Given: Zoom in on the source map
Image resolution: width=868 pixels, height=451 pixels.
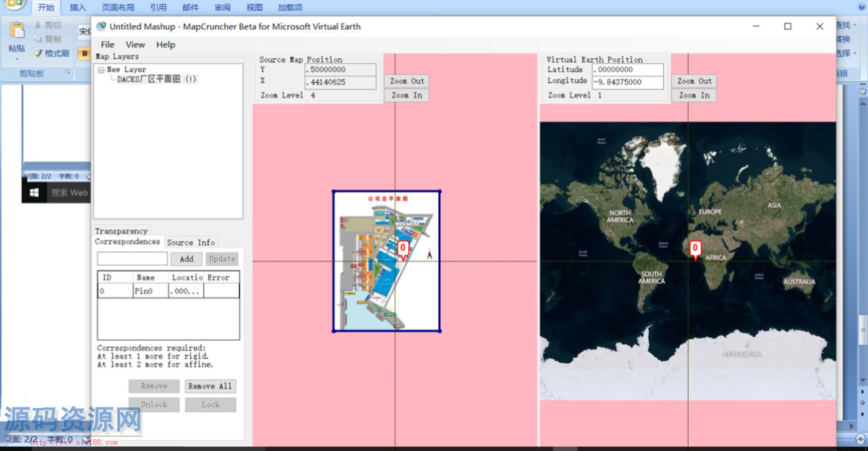Looking at the screenshot, I should 406,95.
